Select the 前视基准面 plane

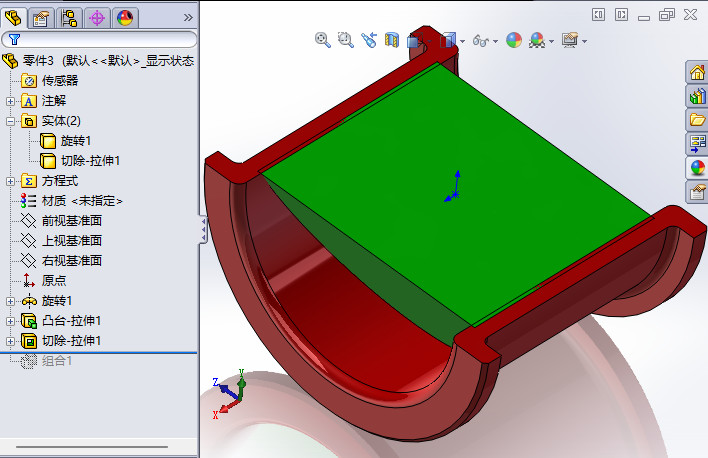coord(61,221)
